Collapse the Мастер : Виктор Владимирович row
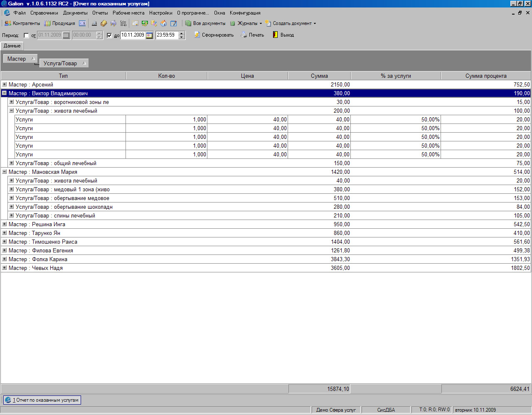Image resolution: width=532 pixels, height=415 pixels. click(x=5, y=93)
